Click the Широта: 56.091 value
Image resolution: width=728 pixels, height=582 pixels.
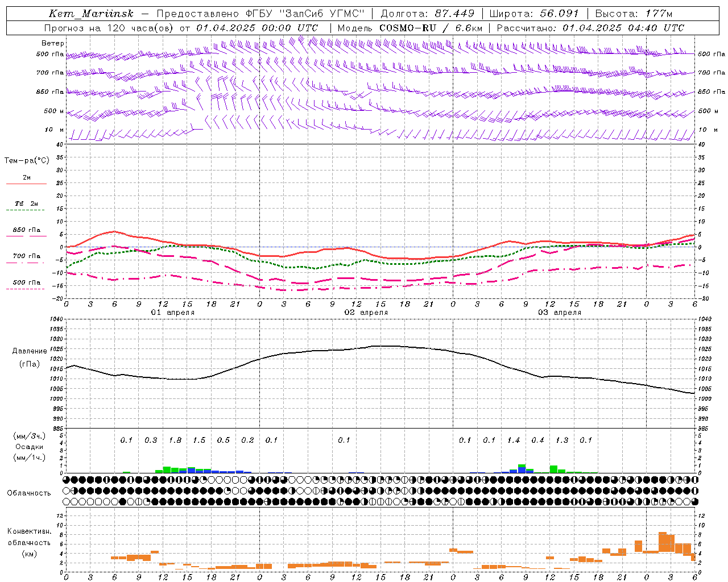pos(534,14)
